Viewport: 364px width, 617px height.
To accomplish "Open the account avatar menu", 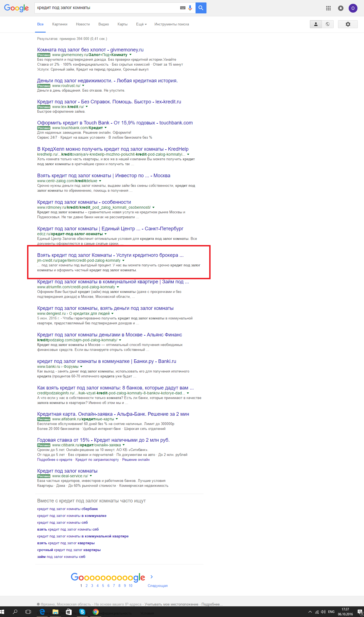I will pyautogui.click(x=353, y=8).
